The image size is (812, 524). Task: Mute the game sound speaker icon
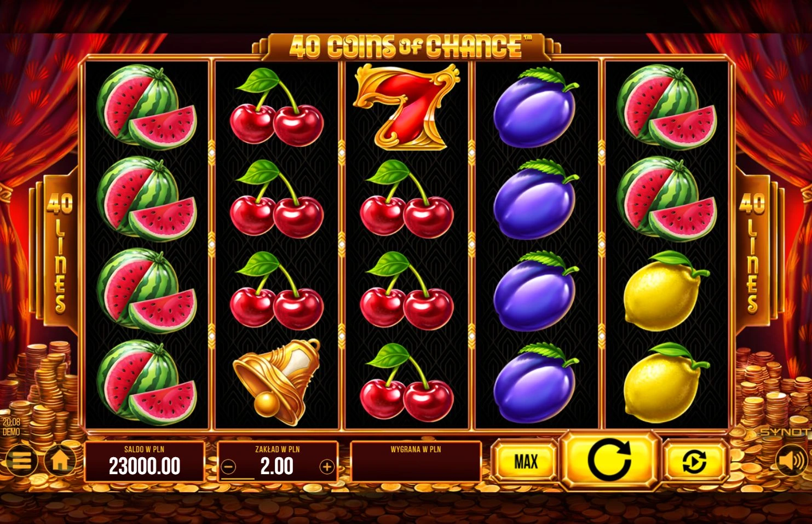click(x=792, y=460)
